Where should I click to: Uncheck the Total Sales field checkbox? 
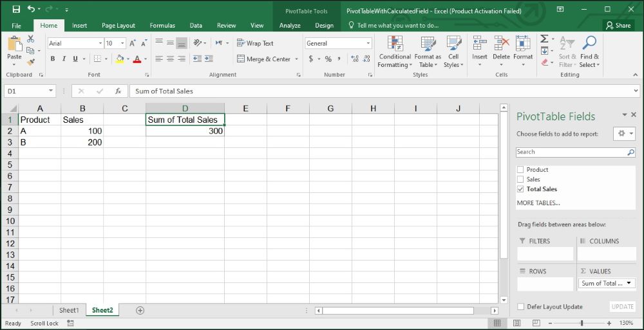click(520, 189)
